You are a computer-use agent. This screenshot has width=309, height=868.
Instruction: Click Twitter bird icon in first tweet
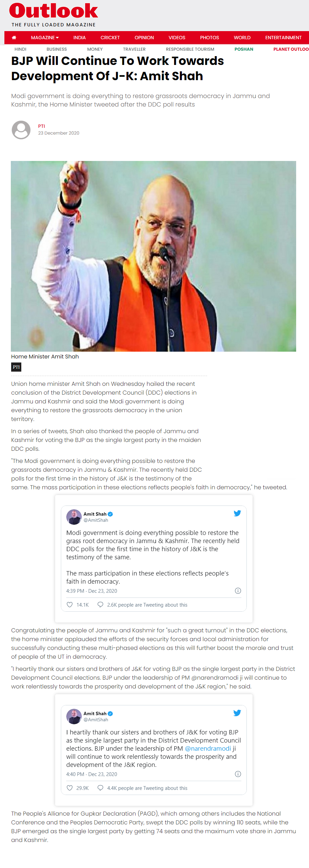pyautogui.click(x=237, y=513)
